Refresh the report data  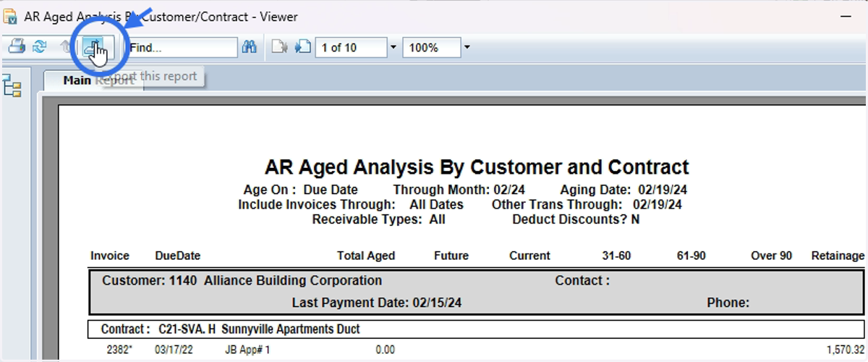[40, 48]
